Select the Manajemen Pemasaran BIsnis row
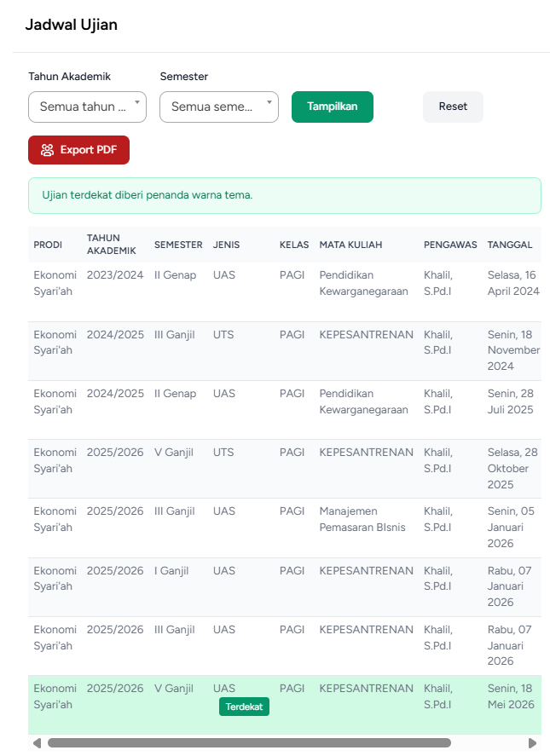The height and width of the screenshot is (756, 550). 285,528
